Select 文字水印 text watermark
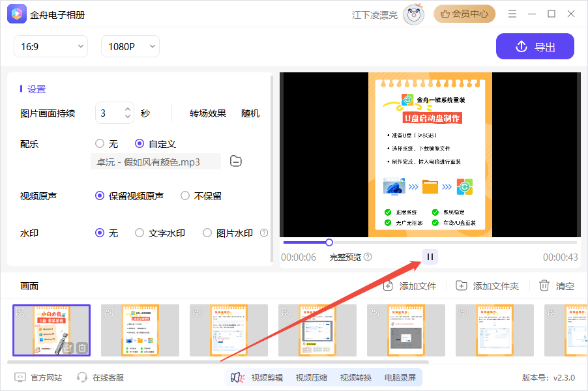This screenshot has height=391, width=588. (160, 233)
